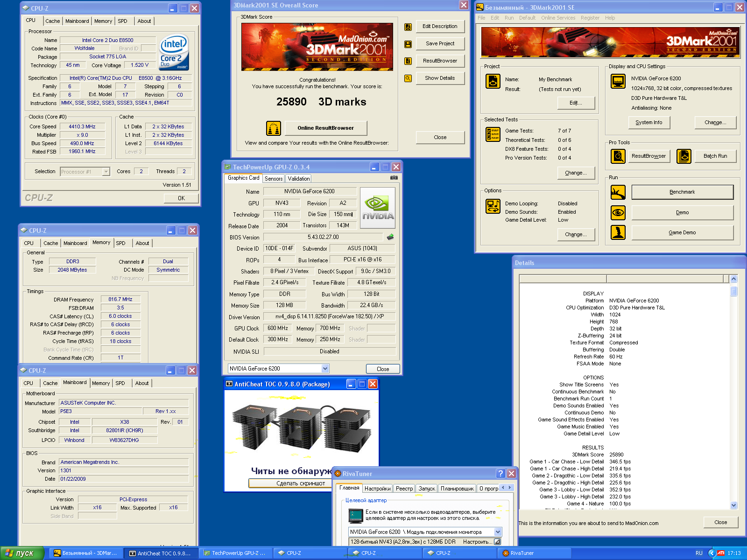Viewport: 747px width, 560px height.
Task: Open the Help menu in 3DMark2001 SE
Action: (x=610, y=18)
